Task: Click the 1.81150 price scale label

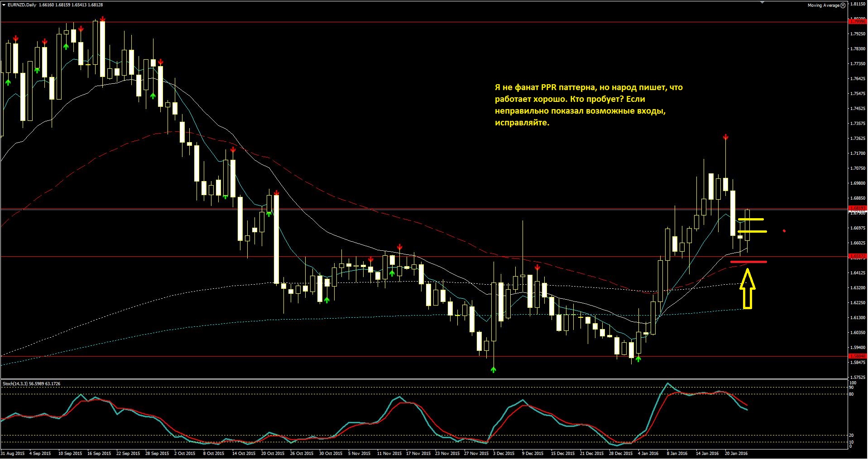Action: tap(858, 4)
